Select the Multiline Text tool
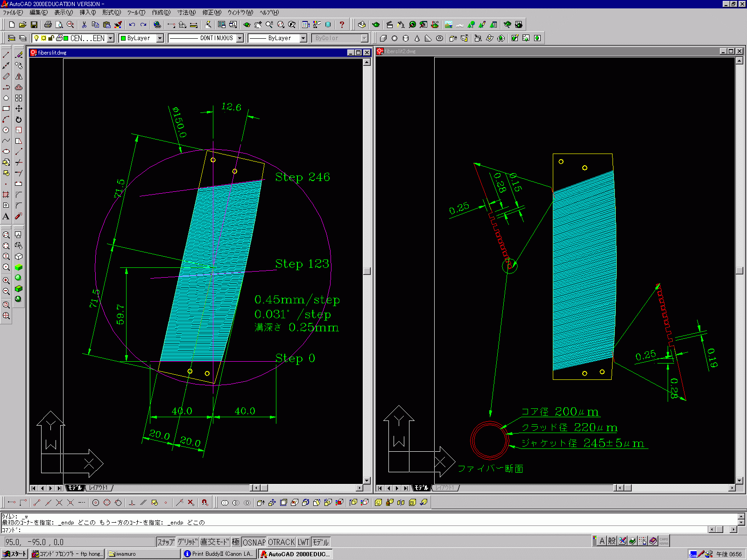This screenshot has height=560, width=747. [x=6, y=217]
